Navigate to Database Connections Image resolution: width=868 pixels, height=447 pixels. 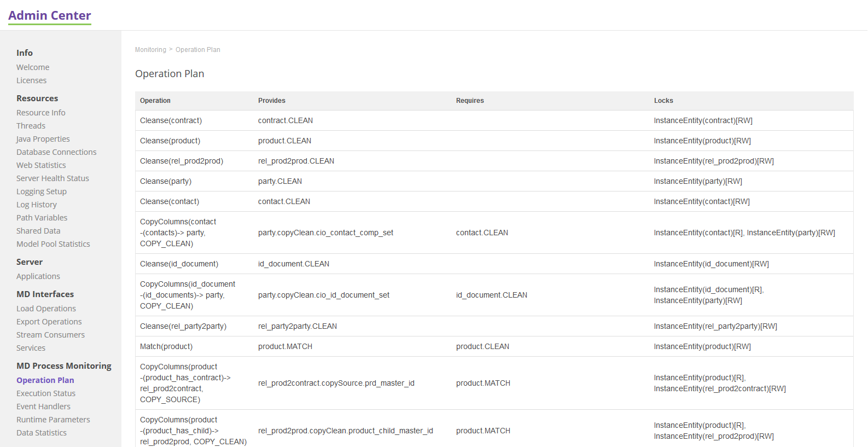56,152
